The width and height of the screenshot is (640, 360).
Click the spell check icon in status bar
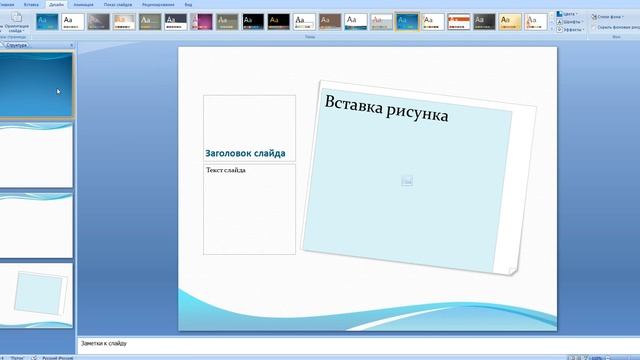tap(34, 358)
